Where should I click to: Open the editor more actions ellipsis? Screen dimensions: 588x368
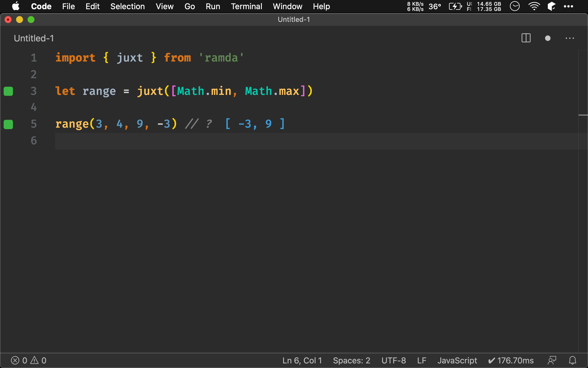[x=570, y=38]
